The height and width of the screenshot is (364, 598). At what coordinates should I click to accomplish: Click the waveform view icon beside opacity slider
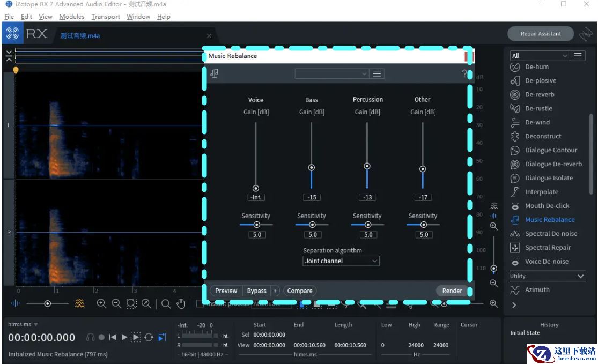[15, 303]
